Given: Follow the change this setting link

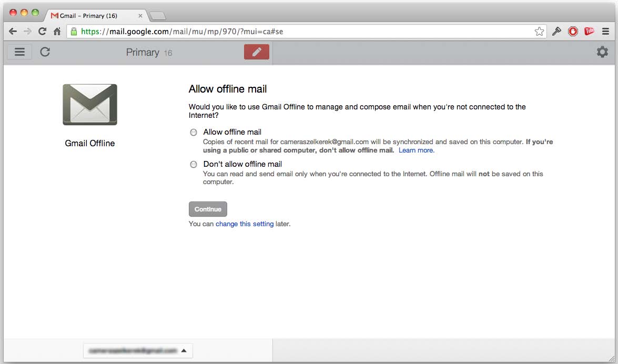Looking at the screenshot, I should pos(245,224).
